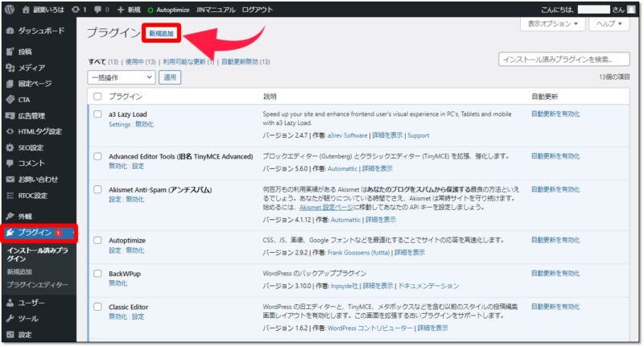Click the 自動更新 column header
This screenshot has height=347, width=644.
tap(544, 97)
